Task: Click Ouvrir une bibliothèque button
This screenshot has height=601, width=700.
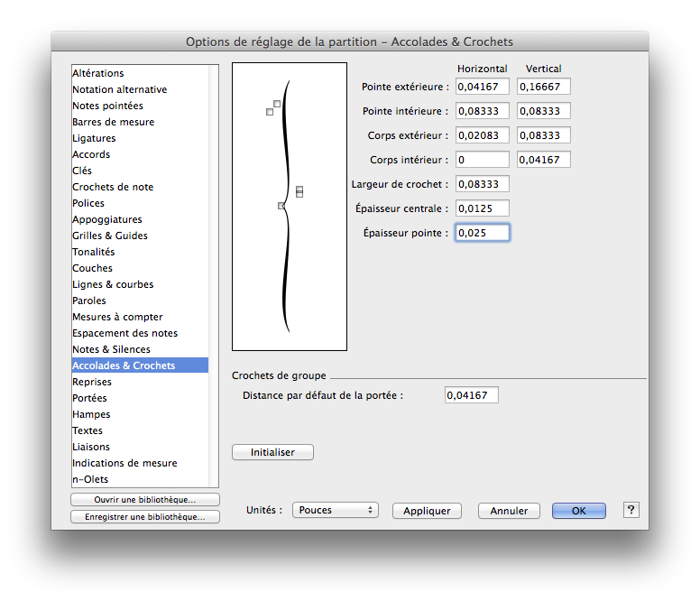Action: click(144, 500)
